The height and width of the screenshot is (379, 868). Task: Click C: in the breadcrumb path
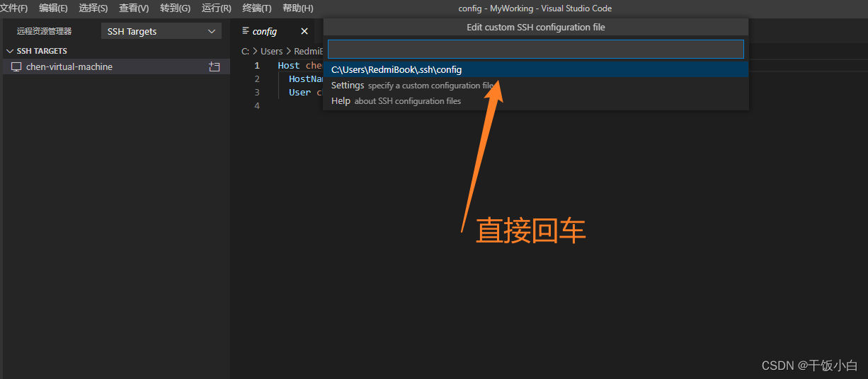click(x=245, y=51)
